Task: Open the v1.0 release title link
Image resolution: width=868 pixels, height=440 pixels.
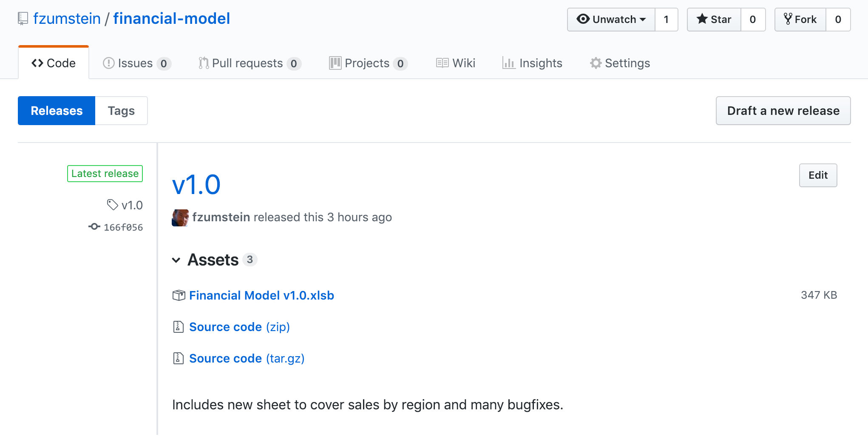Action: 196,185
